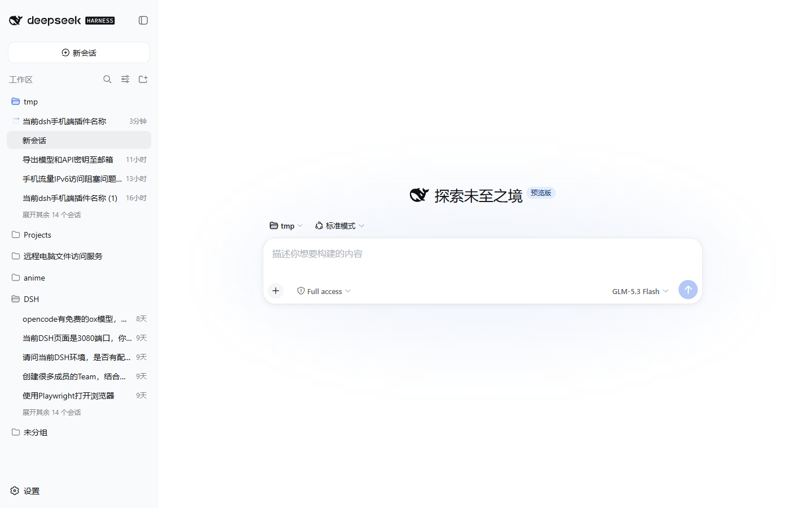Open 导出模型和API密钥至邮箱 conversation
The height and width of the screenshot is (508, 812).
point(79,160)
